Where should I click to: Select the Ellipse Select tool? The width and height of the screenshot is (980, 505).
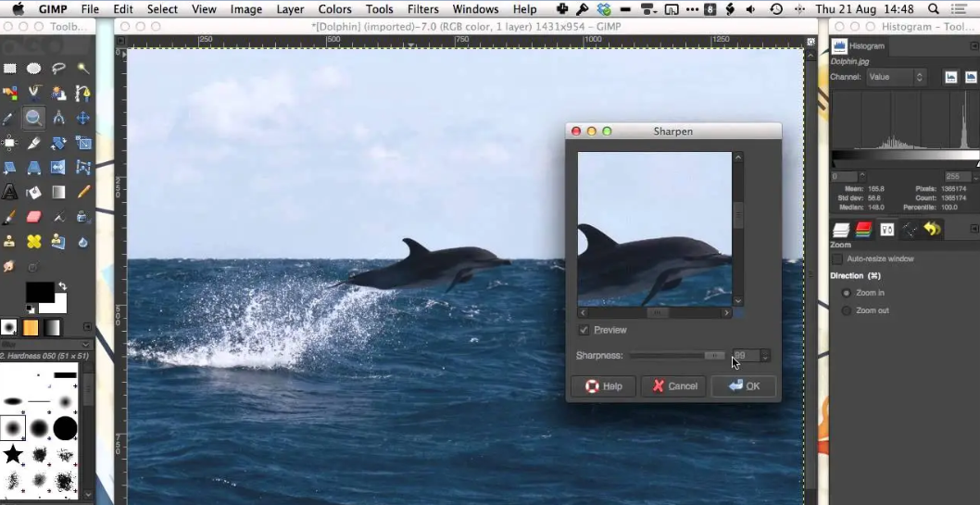pyautogui.click(x=34, y=69)
